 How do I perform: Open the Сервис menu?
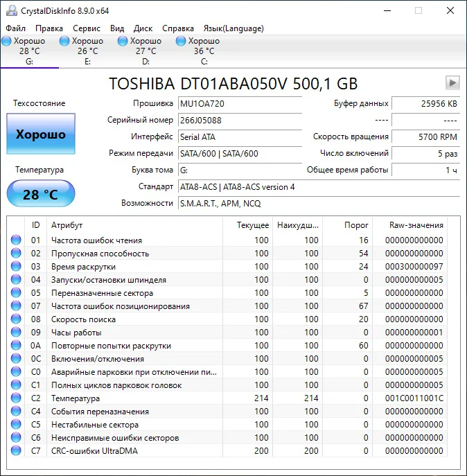(x=87, y=28)
